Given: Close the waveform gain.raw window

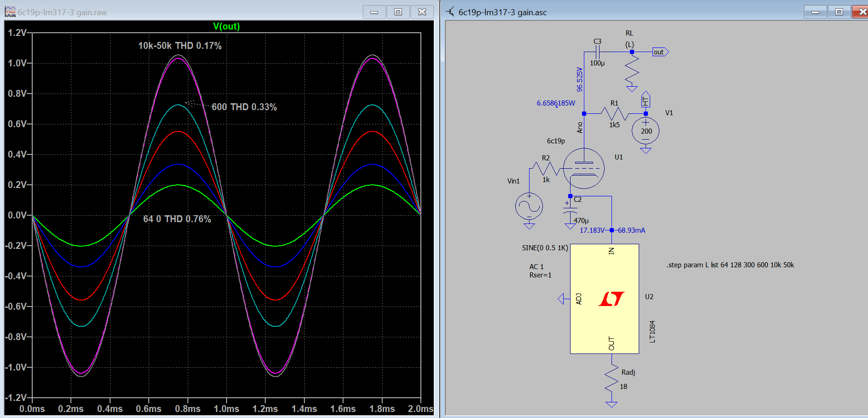Looking at the screenshot, I should pyautogui.click(x=422, y=12).
